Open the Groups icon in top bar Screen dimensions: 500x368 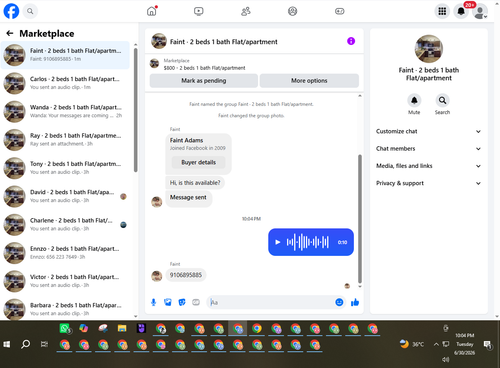point(292,11)
